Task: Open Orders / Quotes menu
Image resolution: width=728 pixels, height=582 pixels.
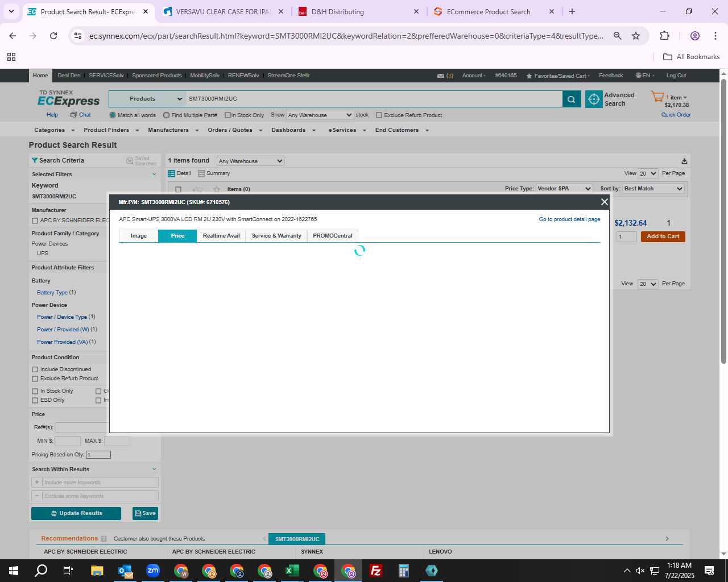Action: [x=235, y=130]
